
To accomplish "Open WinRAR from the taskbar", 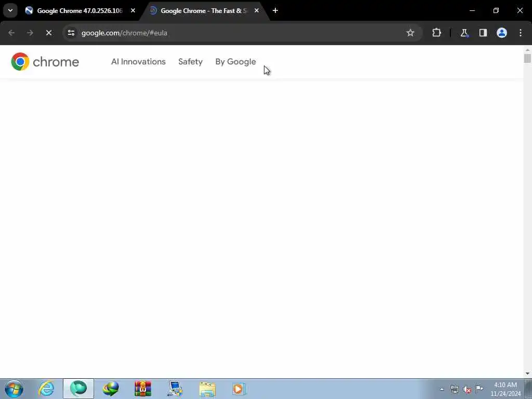I will coord(143,389).
